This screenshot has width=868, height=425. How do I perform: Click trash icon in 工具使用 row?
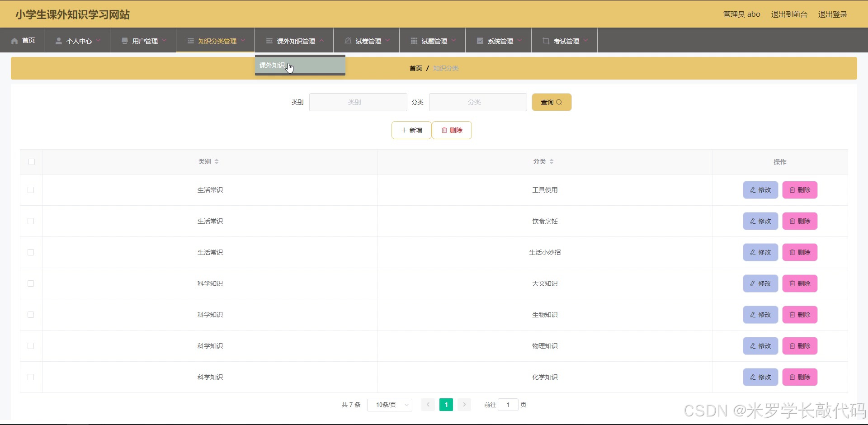792,190
